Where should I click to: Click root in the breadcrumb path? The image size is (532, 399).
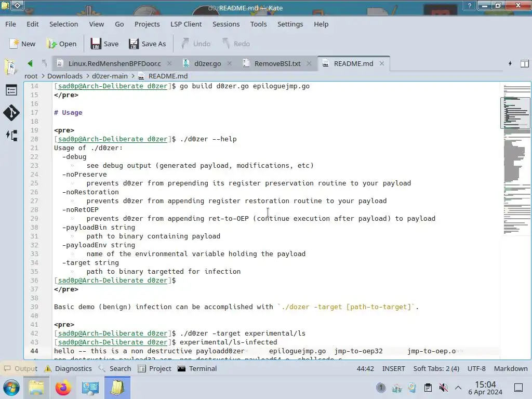(x=31, y=76)
